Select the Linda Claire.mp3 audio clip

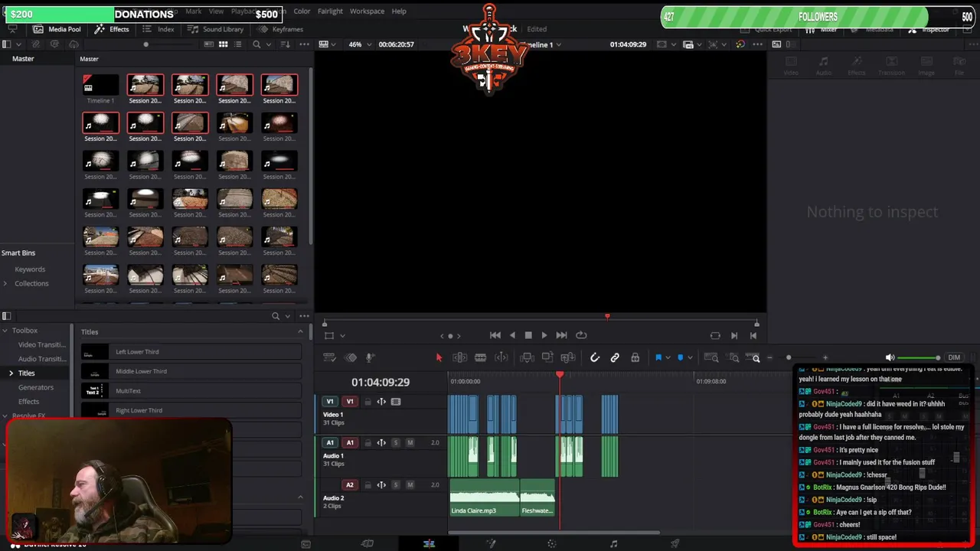pyautogui.click(x=485, y=499)
